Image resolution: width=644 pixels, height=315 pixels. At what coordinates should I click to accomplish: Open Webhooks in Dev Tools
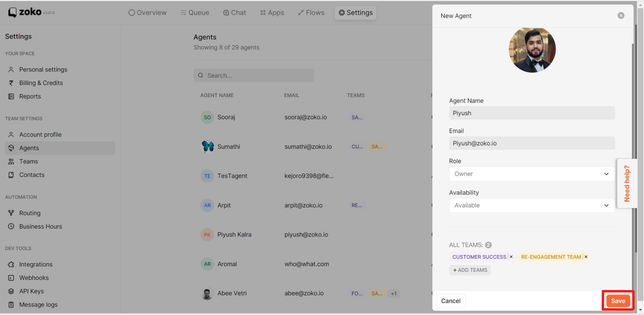pyautogui.click(x=34, y=278)
